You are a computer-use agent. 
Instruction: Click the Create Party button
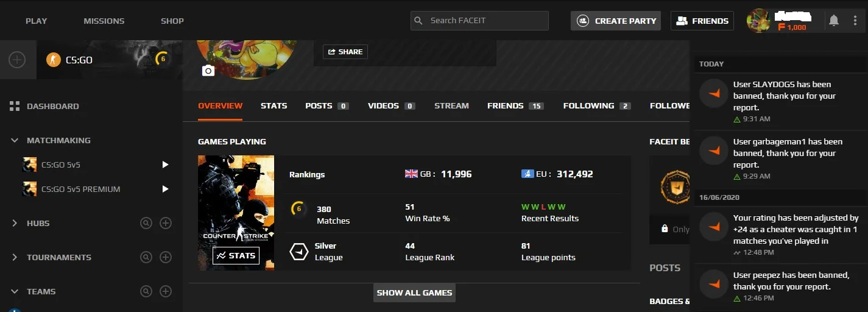617,21
